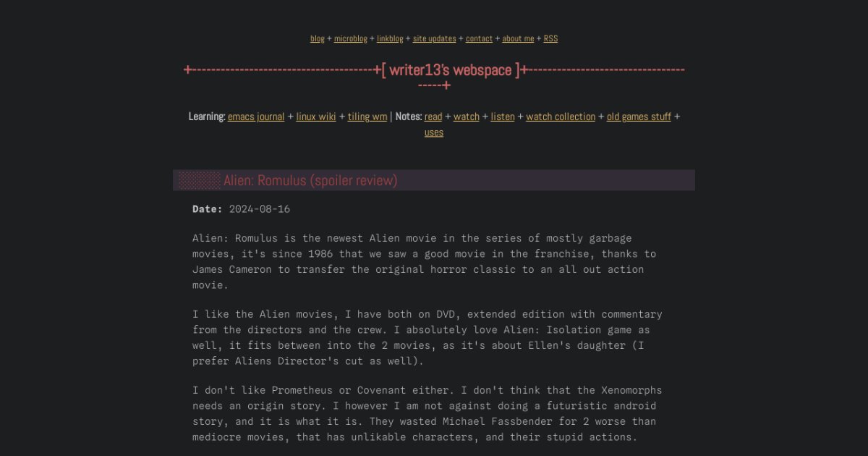The height and width of the screenshot is (456, 868).
Task: Visit the site updates page
Action: [x=434, y=39]
